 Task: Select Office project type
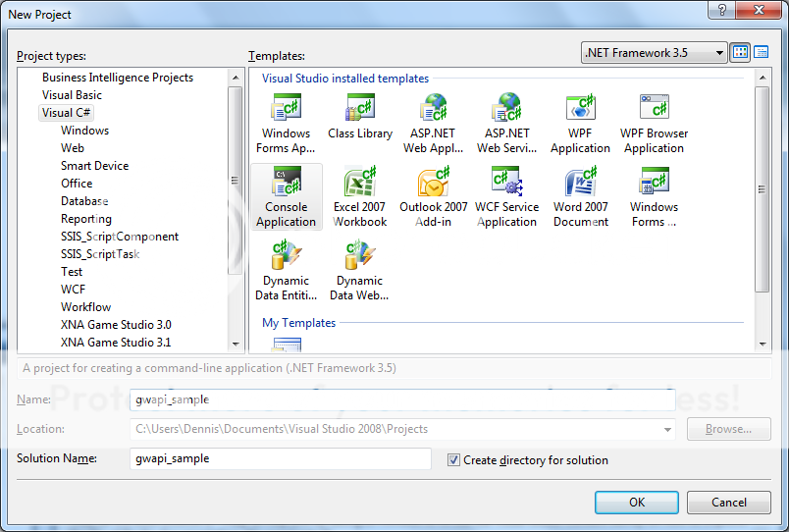77,184
